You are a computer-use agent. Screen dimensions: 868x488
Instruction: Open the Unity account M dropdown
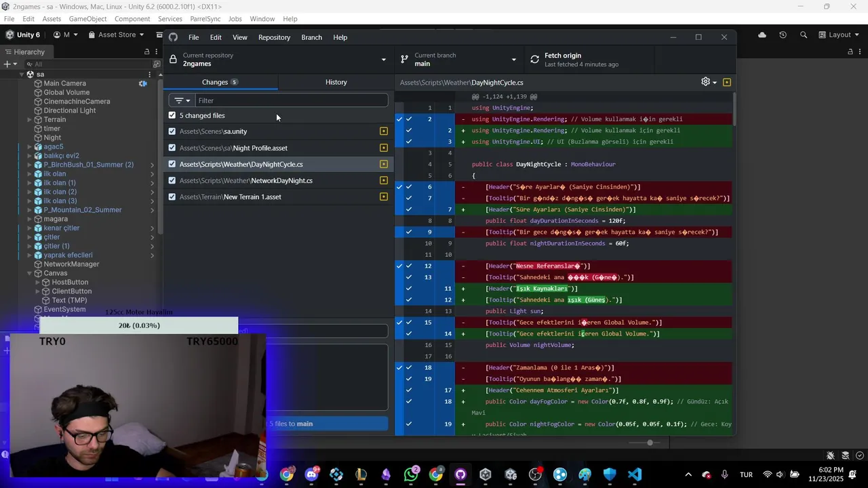pyautogui.click(x=66, y=35)
